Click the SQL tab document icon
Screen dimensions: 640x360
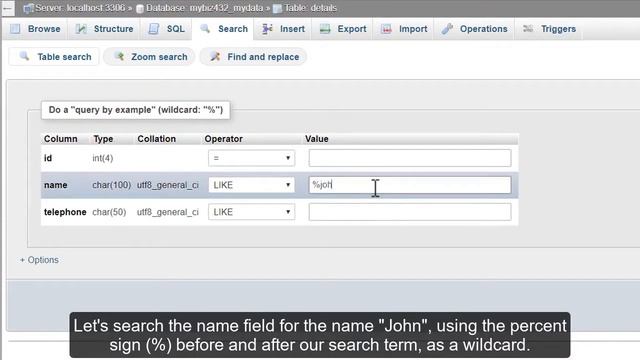click(x=154, y=29)
